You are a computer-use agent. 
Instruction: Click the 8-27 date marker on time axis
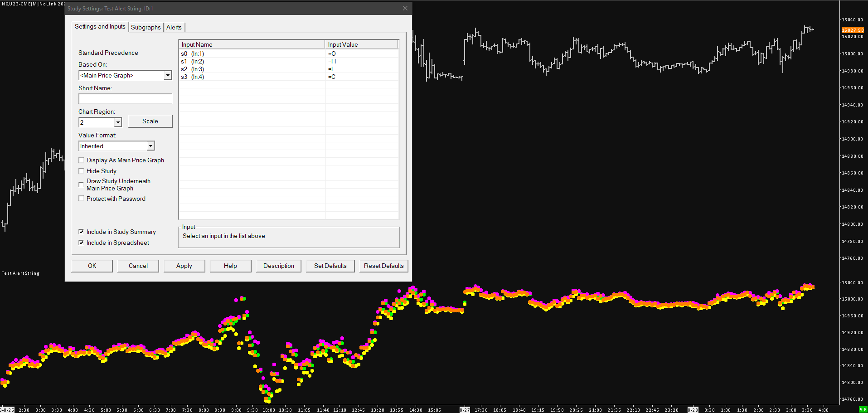coord(465,410)
